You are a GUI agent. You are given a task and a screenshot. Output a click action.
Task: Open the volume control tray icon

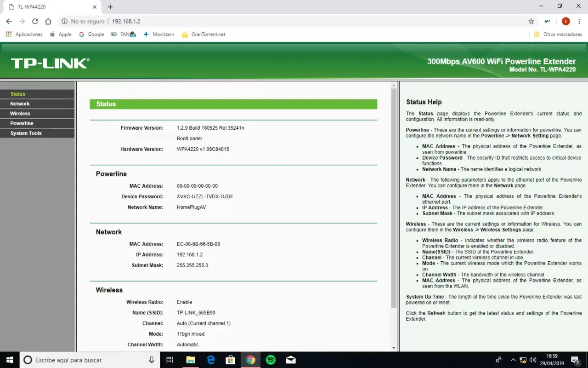(x=533, y=360)
